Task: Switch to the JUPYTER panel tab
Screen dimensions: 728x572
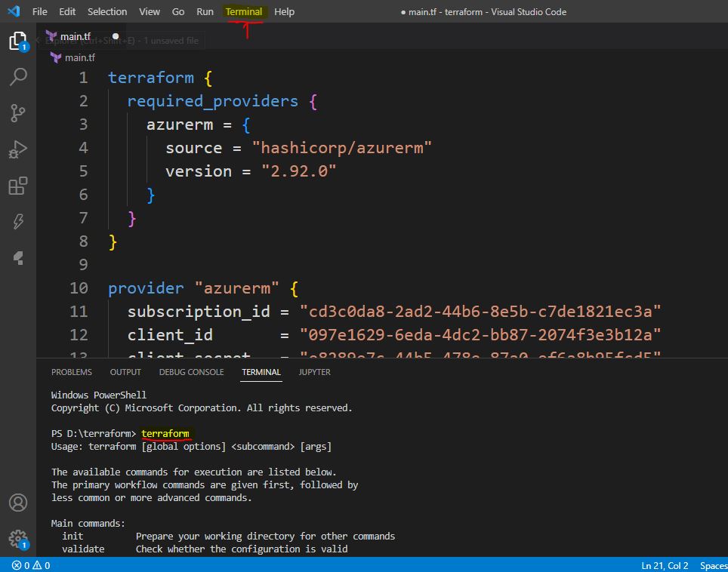Action: pyautogui.click(x=314, y=372)
